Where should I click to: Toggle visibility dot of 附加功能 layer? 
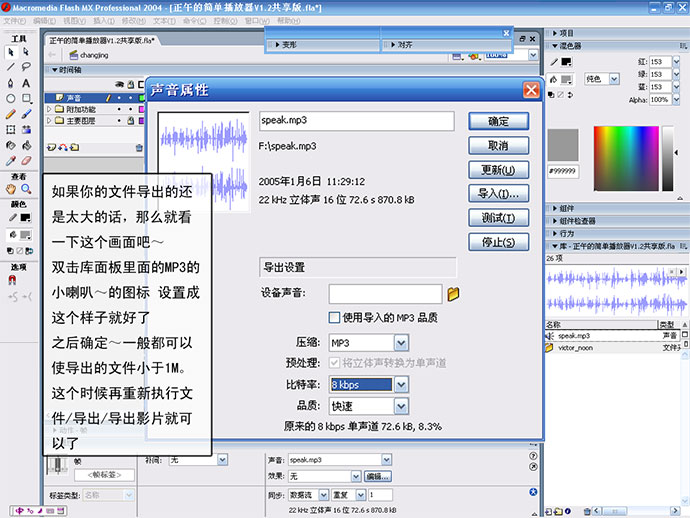click(119, 109)
